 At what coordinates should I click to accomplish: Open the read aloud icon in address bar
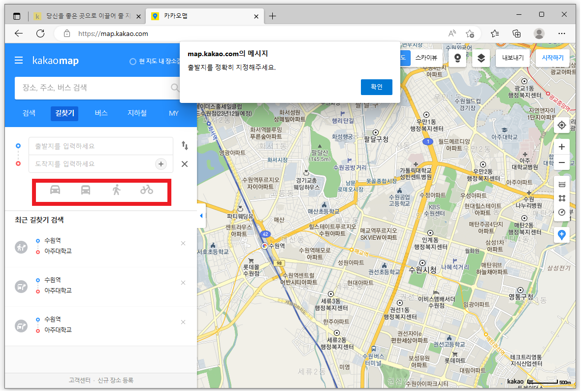[452, 33]
